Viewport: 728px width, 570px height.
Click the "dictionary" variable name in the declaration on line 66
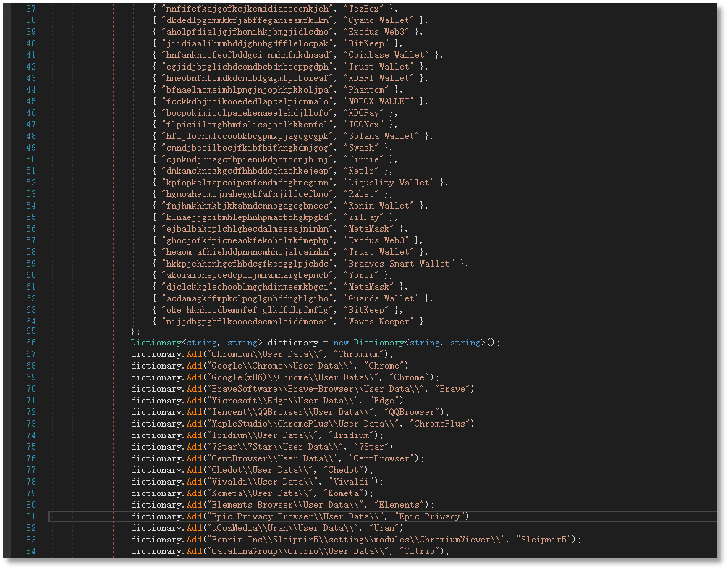point(293,343)
